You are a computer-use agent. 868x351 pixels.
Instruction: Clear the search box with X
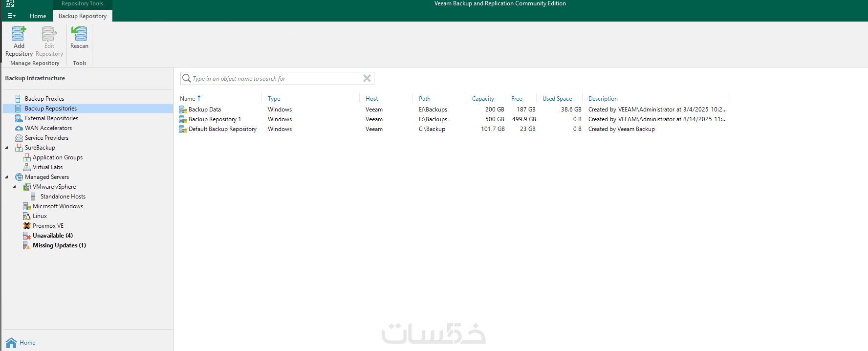pos(367,78)
